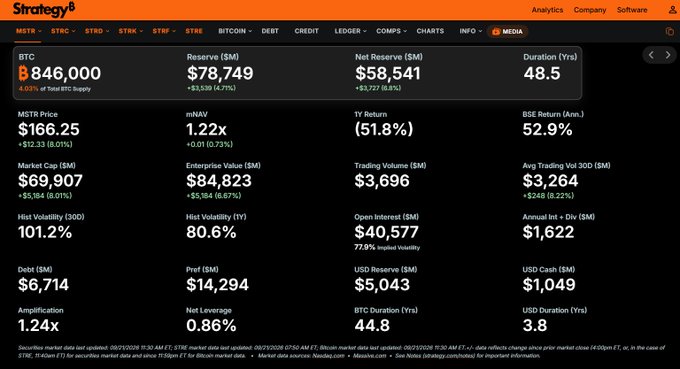Click the MSTR change +$12.33 (8.01%)
Screen dimensions: 680x369
[x=45, y=144]
